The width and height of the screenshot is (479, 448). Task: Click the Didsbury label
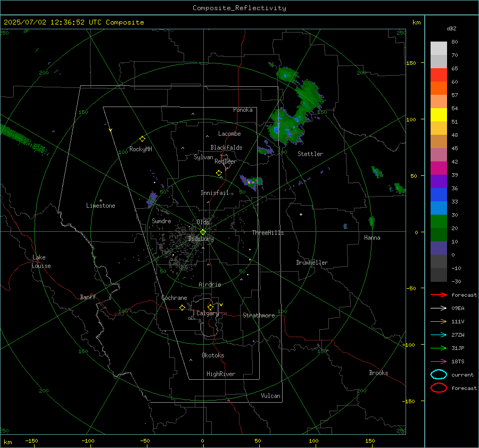coord(201,239)
